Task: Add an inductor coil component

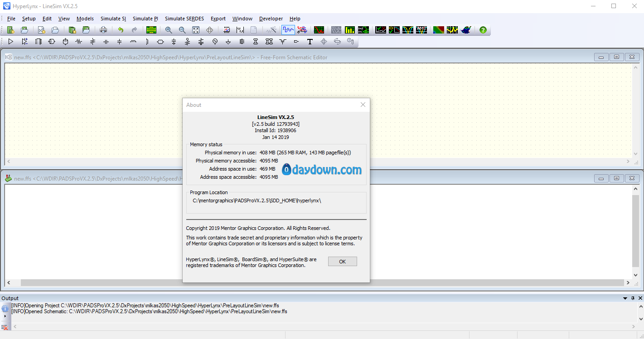Action: (x=133, y=42)
